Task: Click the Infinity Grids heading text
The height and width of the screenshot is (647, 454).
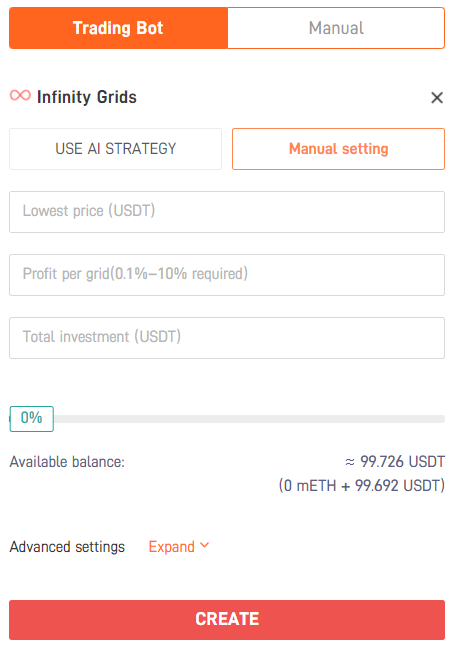Action: [x=87, y=97]
